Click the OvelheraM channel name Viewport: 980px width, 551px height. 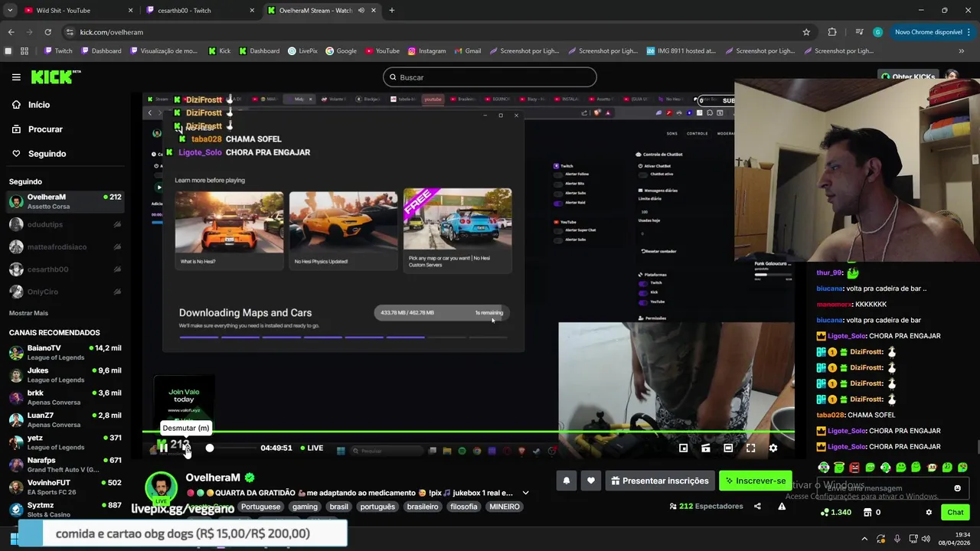pyautogui.click(x=213, y=478)
